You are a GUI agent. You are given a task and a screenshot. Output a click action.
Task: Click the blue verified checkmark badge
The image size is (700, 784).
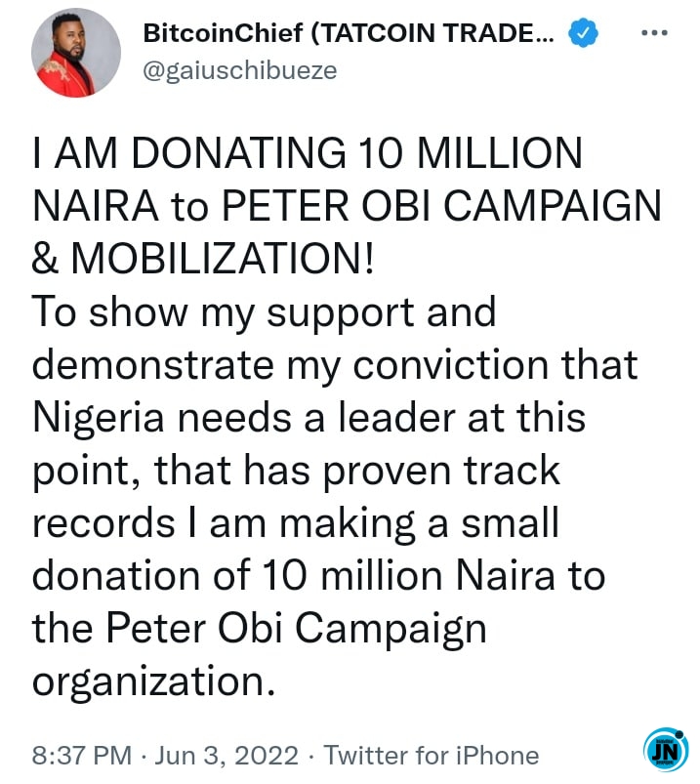click(582, 35)
